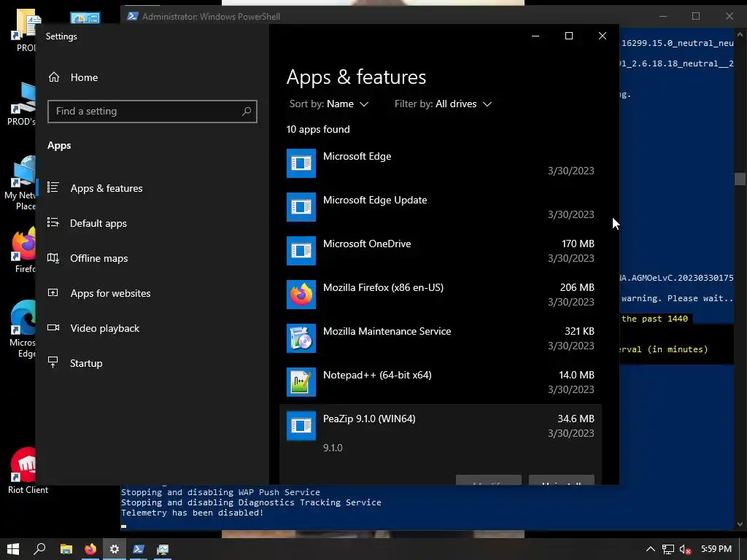The width and height of the screenshot is (747, 560).
Task: Select Notepad++ (64-bit x64) entry name
Action: click(x=377, y=376)
